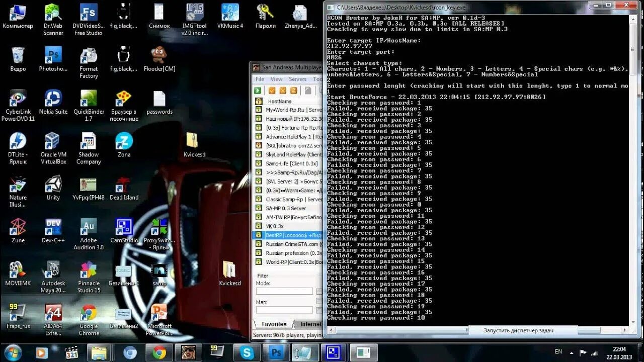Select the 'BestRP|1000000$' highlighted server row
The width and height of the screenshot is (644, 362).
288,235
